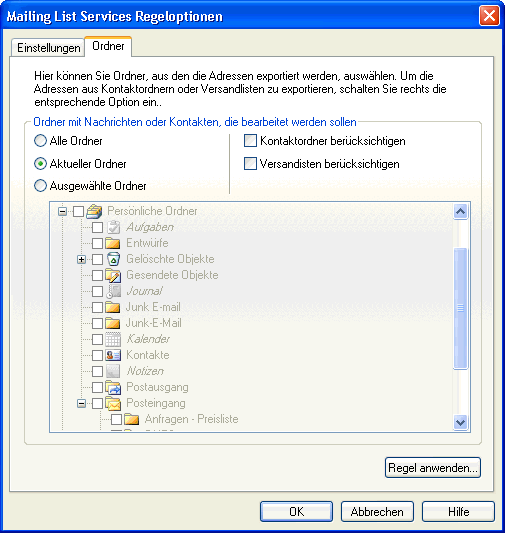Screen dimensions: 505x533
Task: Click the Posteingang inbox envelope icon
Action: pos(113,403)
